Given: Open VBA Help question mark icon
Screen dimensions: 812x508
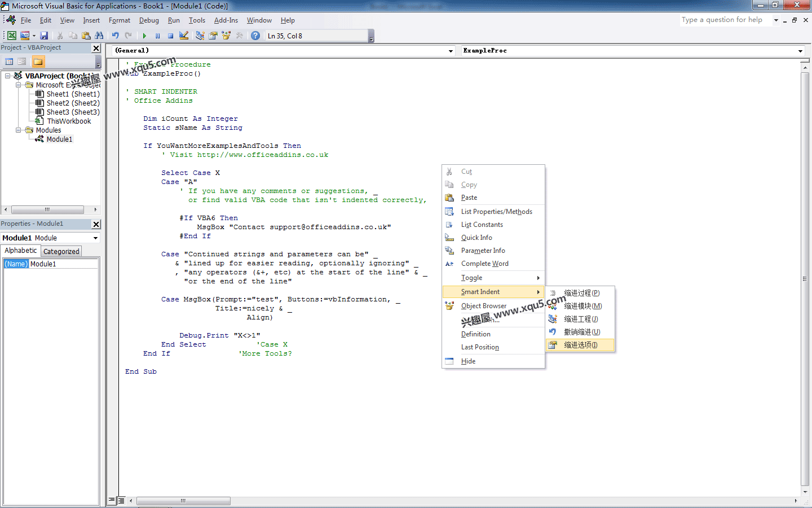Looking at the screenshot, I should (255, 36).
